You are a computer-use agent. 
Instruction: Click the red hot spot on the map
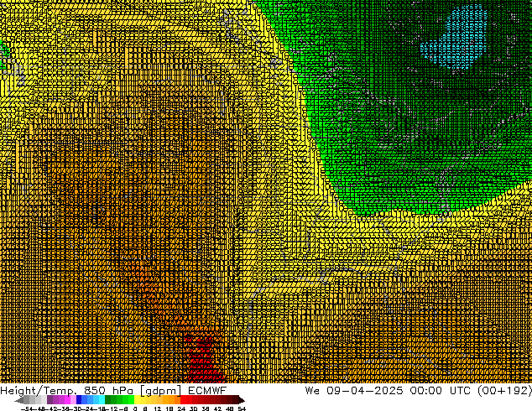205,360
